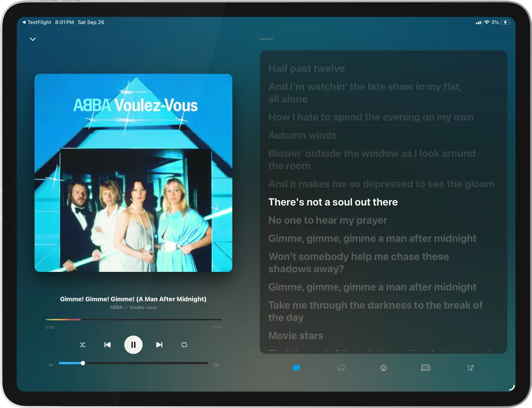The width and height of the screenshot is (532, 408).
Task: Skip to next track
Action: [x=159, y=345]
